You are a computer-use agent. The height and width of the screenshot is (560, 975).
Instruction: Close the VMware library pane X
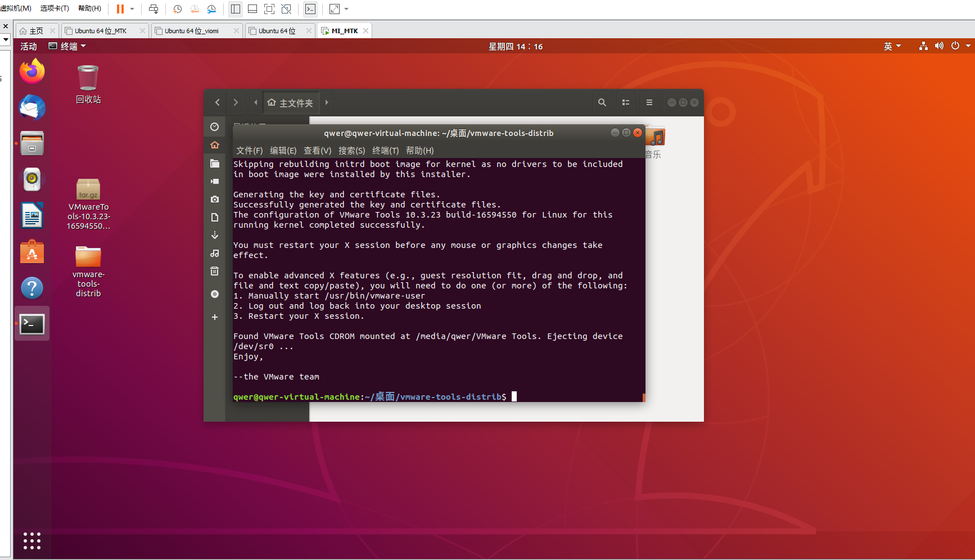pos(6,26)
